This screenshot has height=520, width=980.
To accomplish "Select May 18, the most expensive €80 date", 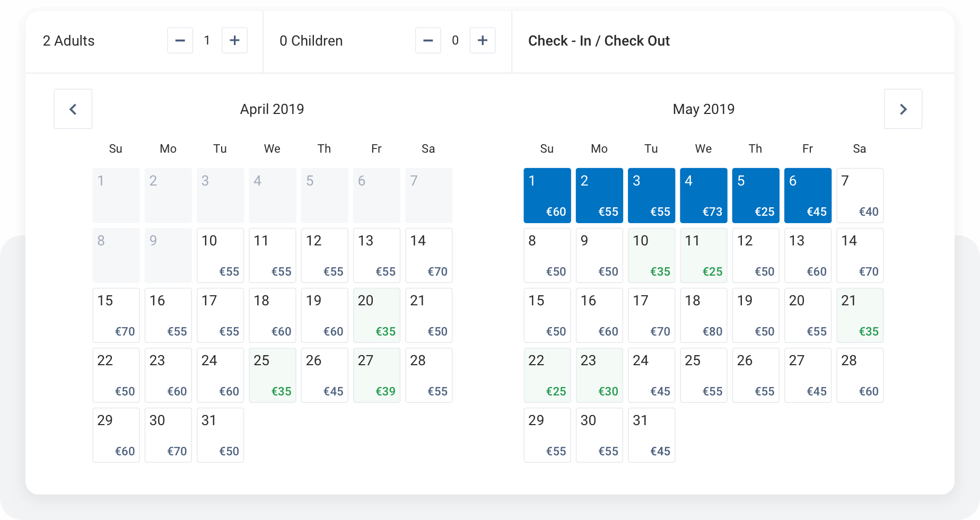I will [x=704, y=315].
